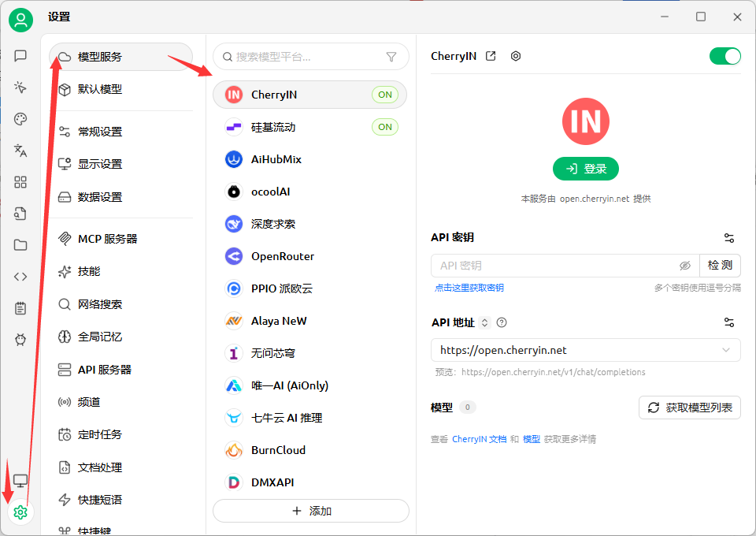Open the translate sidebar icon

20,151
